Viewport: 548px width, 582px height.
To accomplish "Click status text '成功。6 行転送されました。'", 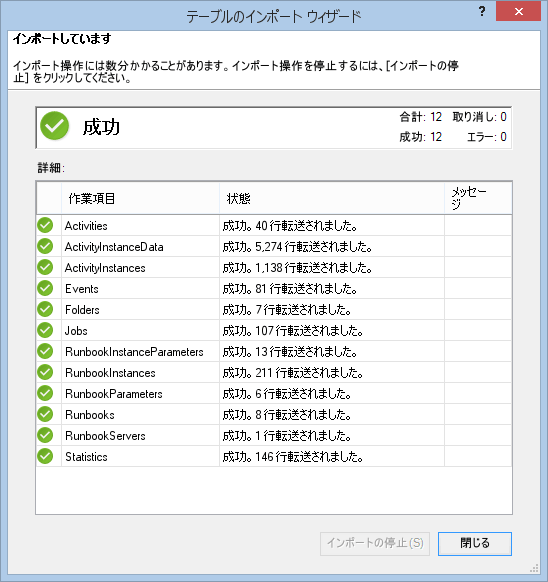I will point(287,394).
